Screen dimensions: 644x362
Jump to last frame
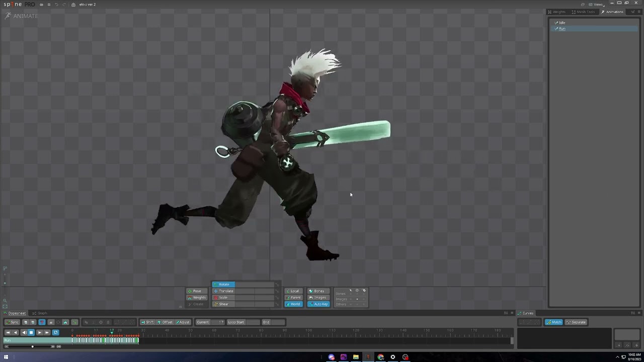coord(47,332)
